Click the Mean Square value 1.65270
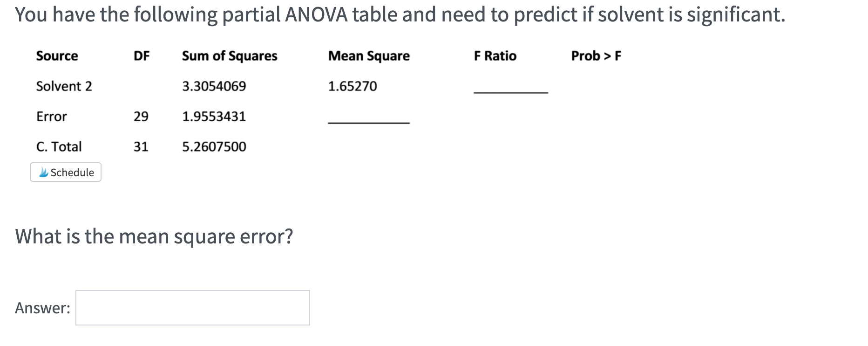This screenshot has width=868, height=346. point(352,86)
